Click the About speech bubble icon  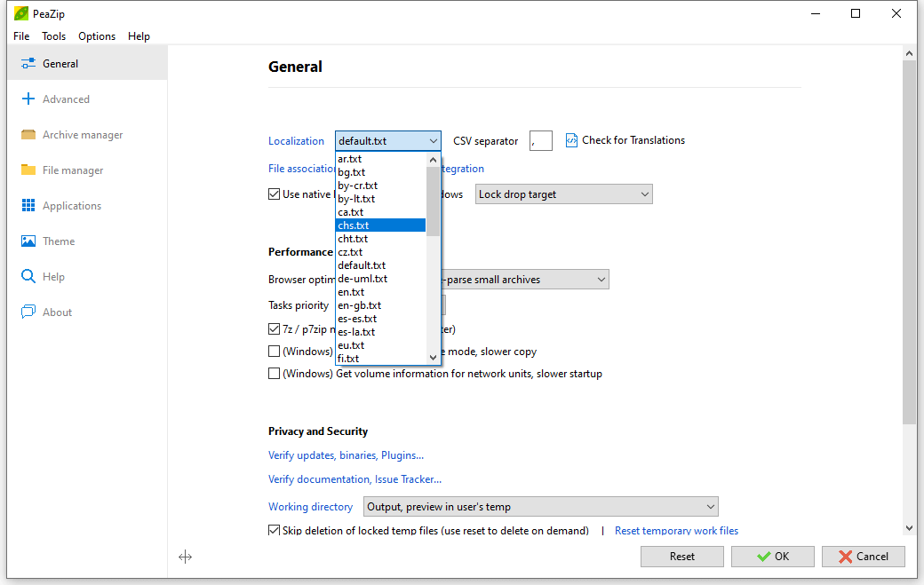coord(28,312)
